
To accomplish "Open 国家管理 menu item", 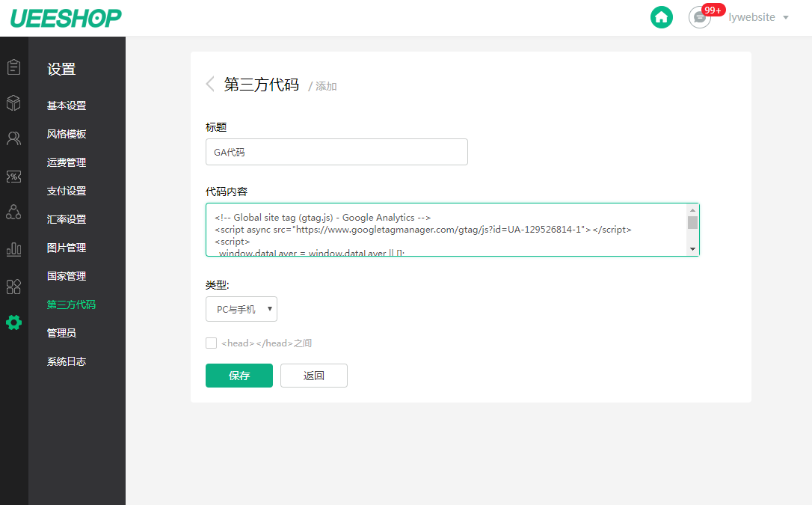I will point(67,277).
